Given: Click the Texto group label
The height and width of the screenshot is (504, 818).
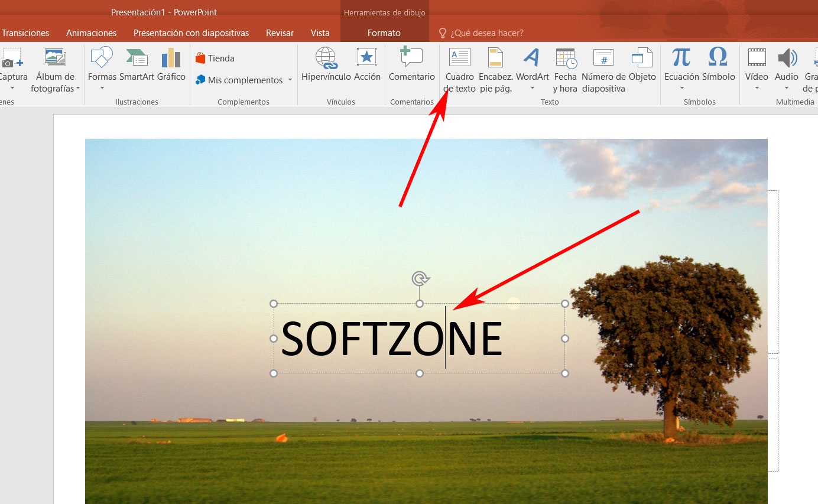Looking at the screenshot, I should [x=550, y=102].
